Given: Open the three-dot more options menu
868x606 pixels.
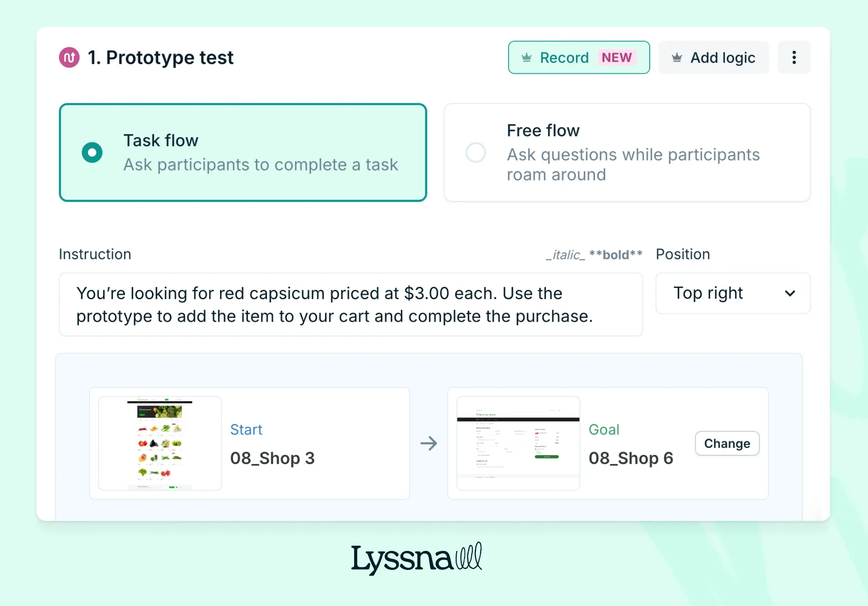Looking at the screenshot, I should pyautogui.click(x=794, y=57).
